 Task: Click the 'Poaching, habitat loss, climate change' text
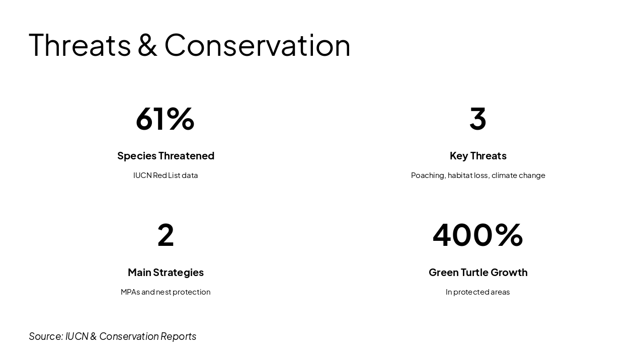478,175
